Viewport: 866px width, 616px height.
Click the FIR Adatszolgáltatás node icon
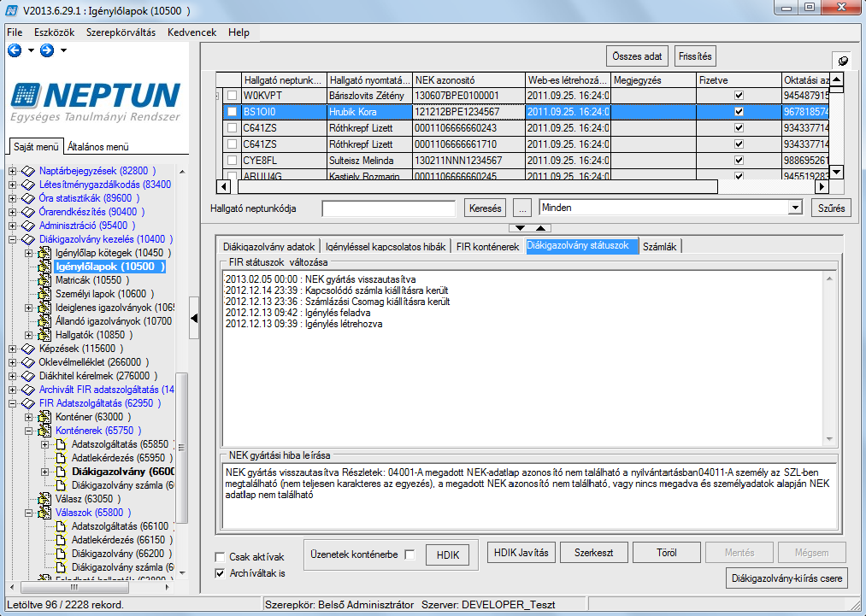[28, 403]
